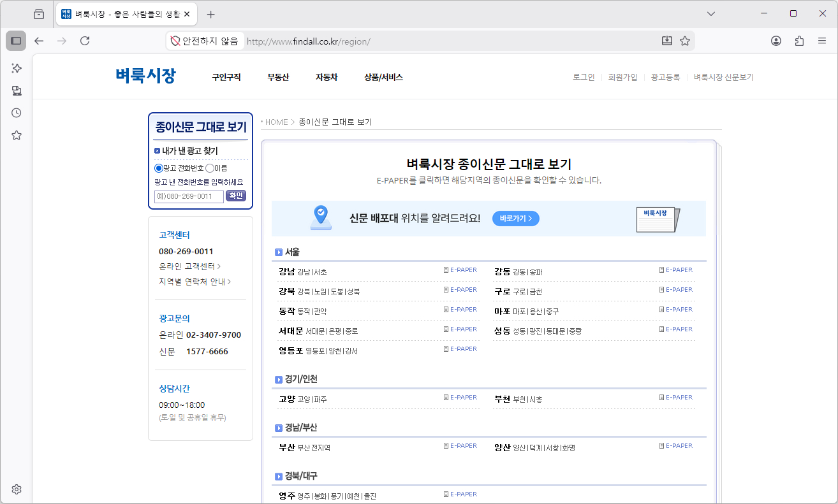This screenshot has width=838, height=504.
Task: Open the browser hamburger menu
Action: tap(822, 41)
